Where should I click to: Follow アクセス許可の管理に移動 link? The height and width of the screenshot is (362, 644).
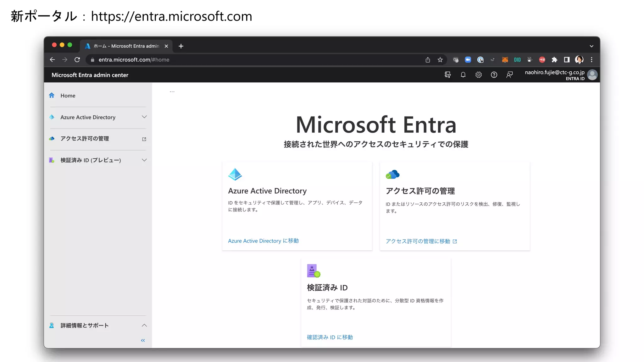point(421,241)
